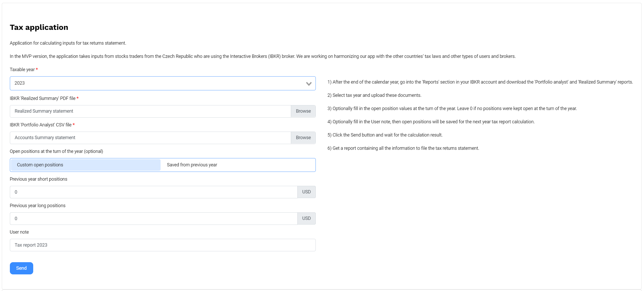Focus the Previous year long positions input
This screenshot has width=644, height=291.
[x=153, y=219]
